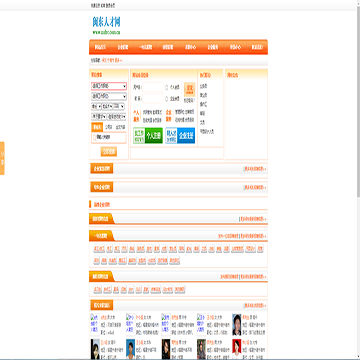Click the orange floating tab on the page's left edge
360x360 pixels.
pyautogui.click(x=2, y=158)
